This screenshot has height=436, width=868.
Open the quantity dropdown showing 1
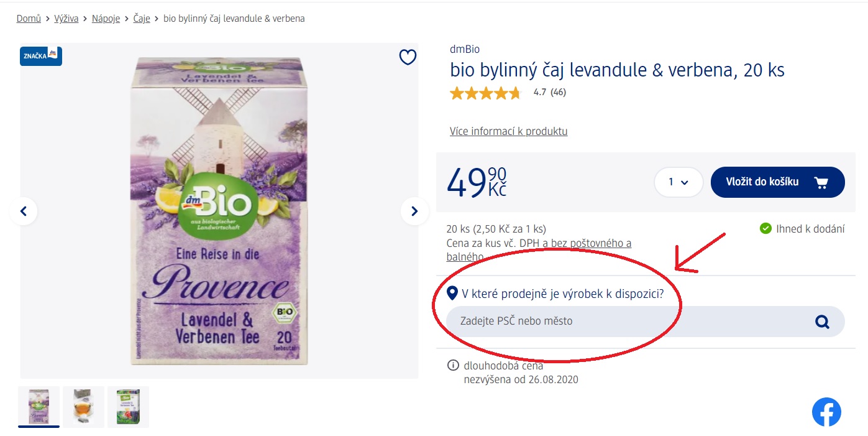point(678,182)
